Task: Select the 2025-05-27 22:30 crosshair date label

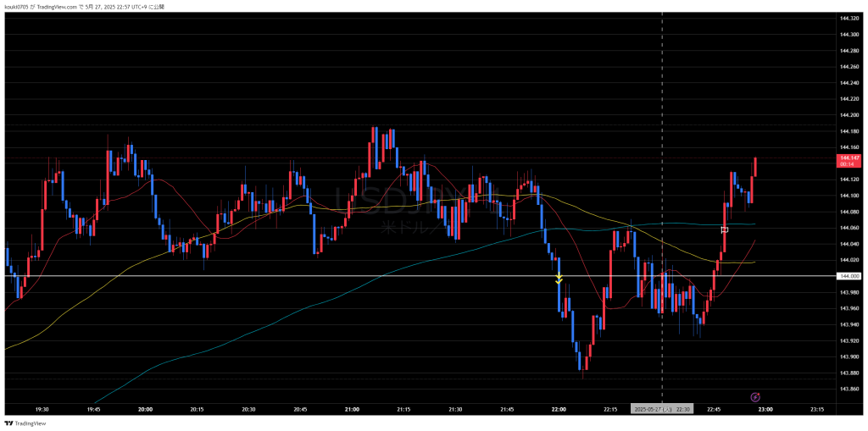Action: coord(662,409)
